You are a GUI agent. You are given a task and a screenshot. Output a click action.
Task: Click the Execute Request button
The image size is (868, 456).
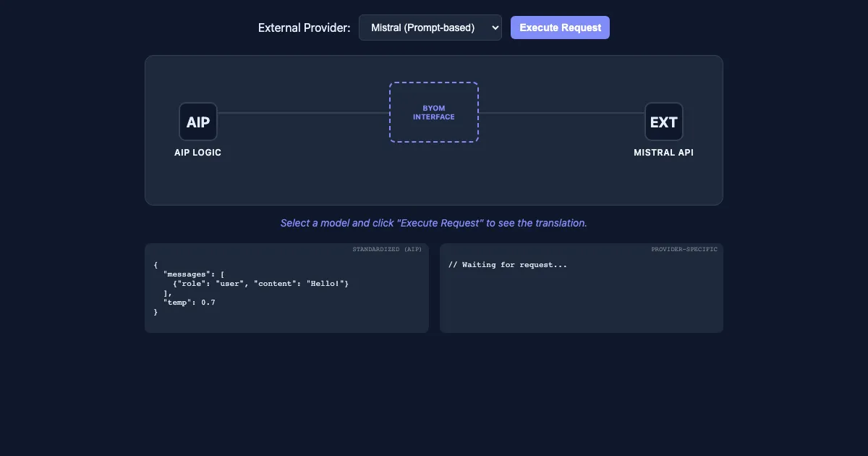coord(560,28)
